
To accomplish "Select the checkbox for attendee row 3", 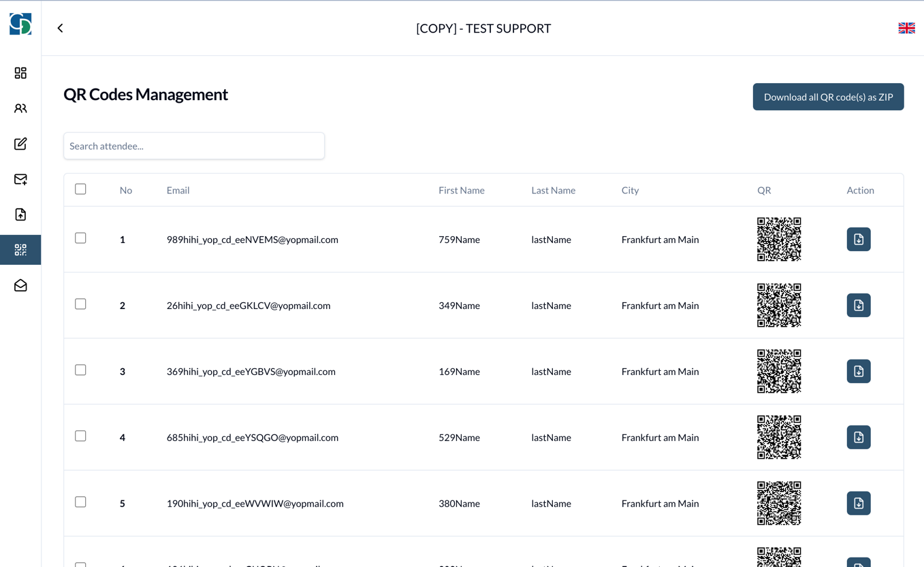I will 80,370.
